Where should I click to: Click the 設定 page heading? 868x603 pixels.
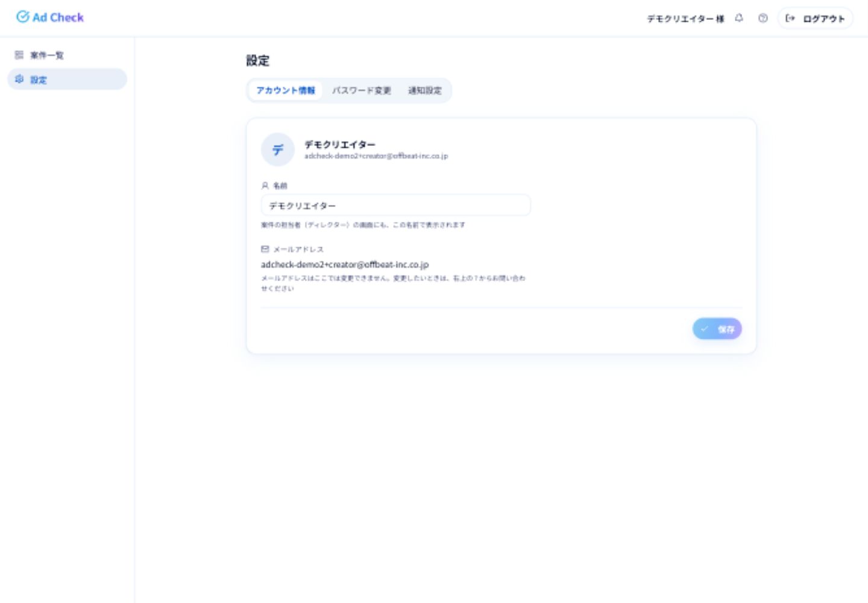(x=258, y=60)
